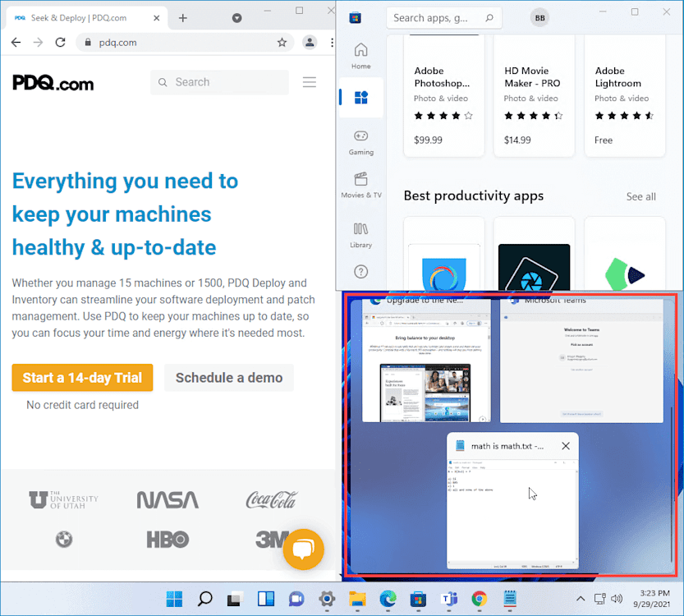Click the HBO logo
This screenshot has width=684, height=616.
168,540
